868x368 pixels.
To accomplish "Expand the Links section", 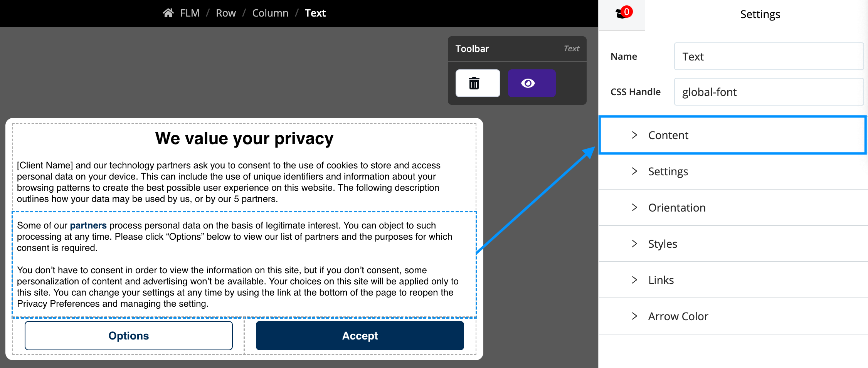I will pyautogui.click(x=733, y=280).
